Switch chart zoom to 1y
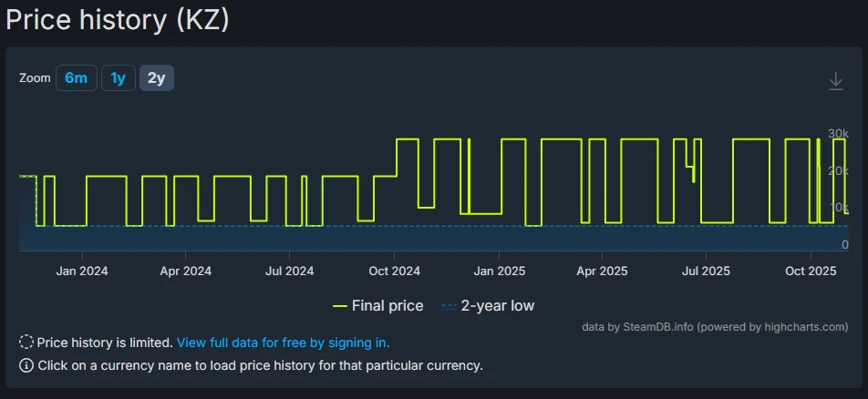Screen dimensions: 868x399 tap(118, 78)
